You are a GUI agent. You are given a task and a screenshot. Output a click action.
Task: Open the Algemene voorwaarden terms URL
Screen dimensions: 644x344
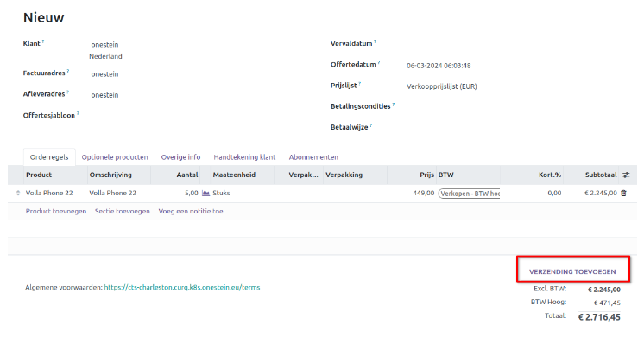pos(182,287)
